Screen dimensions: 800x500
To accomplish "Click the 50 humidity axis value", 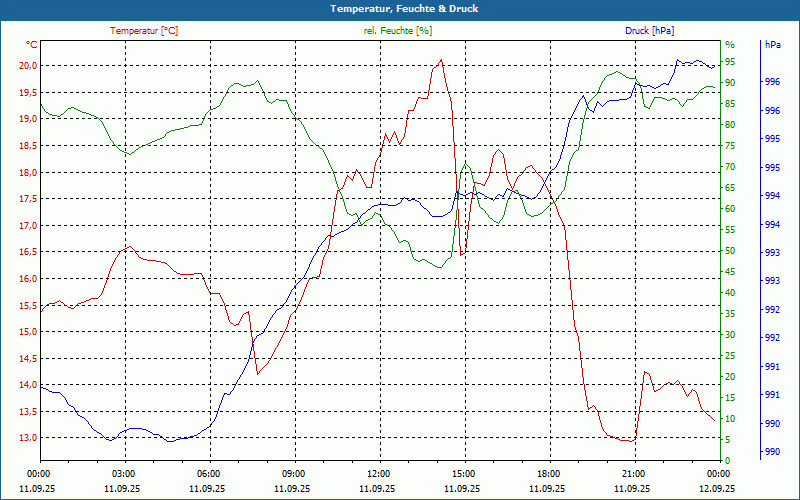I will 730,251.
